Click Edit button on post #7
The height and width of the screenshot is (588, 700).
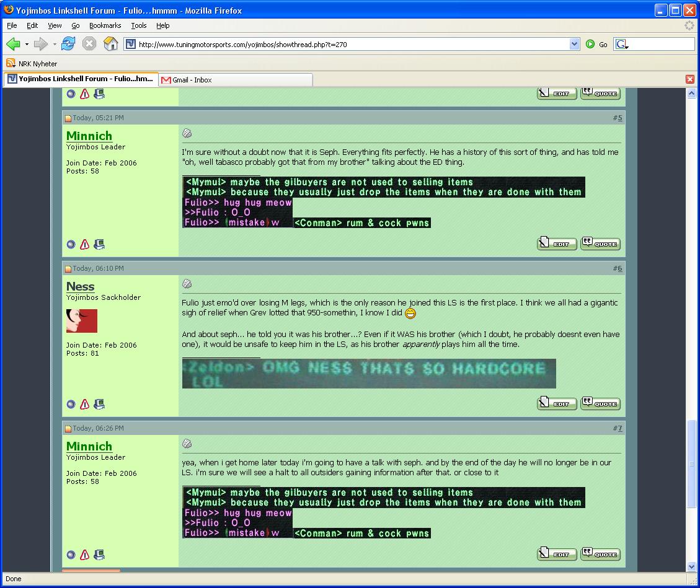pyautogui.click(x=556, y=555)
